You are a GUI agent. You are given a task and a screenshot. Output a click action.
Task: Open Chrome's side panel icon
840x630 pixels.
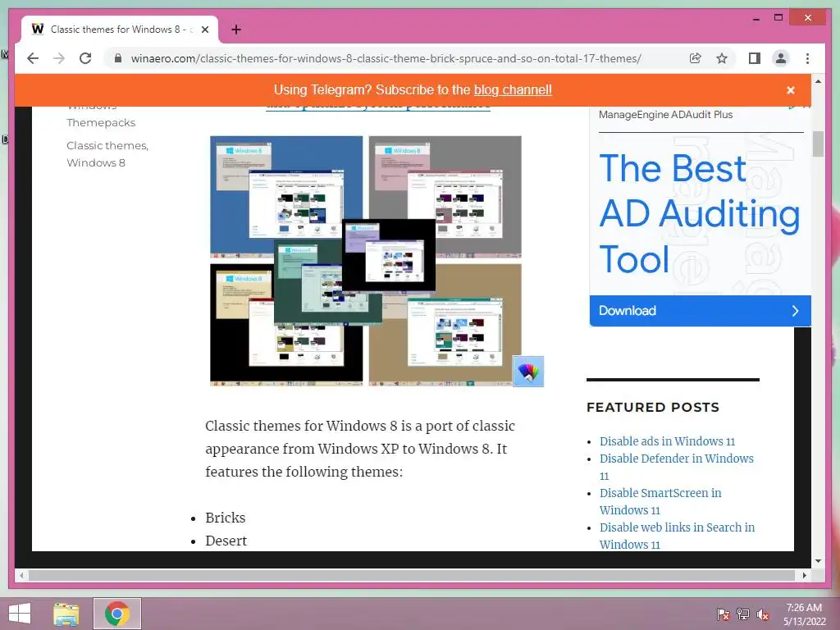(755, 58)
